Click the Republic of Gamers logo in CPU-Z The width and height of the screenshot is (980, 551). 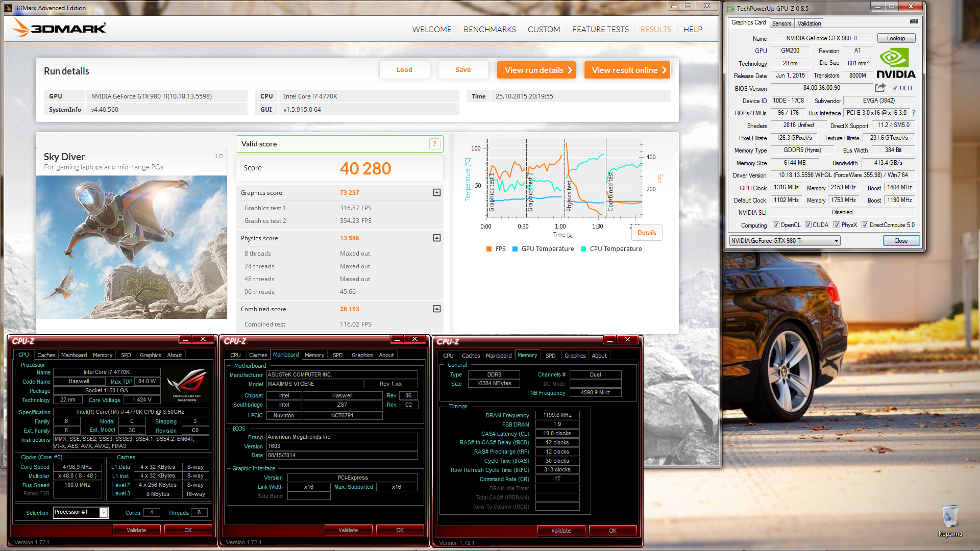click(187, 386)
